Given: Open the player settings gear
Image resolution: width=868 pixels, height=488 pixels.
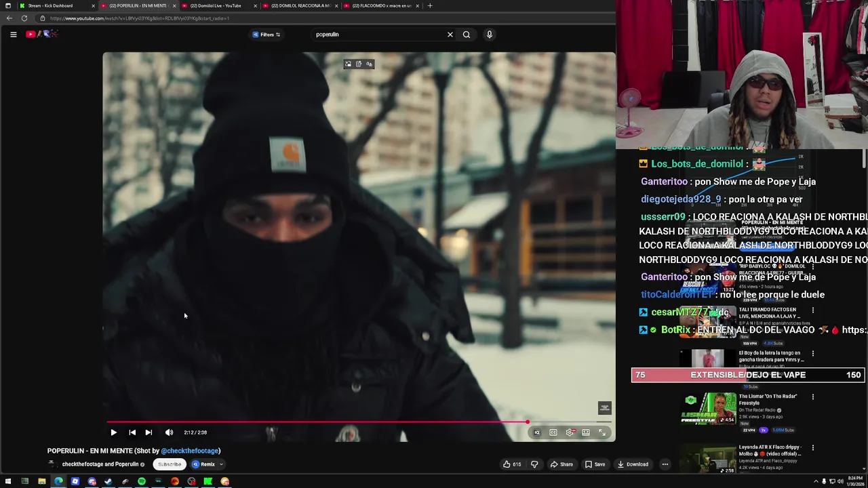Looking at the screenshot, I should (x=570, y=432).
